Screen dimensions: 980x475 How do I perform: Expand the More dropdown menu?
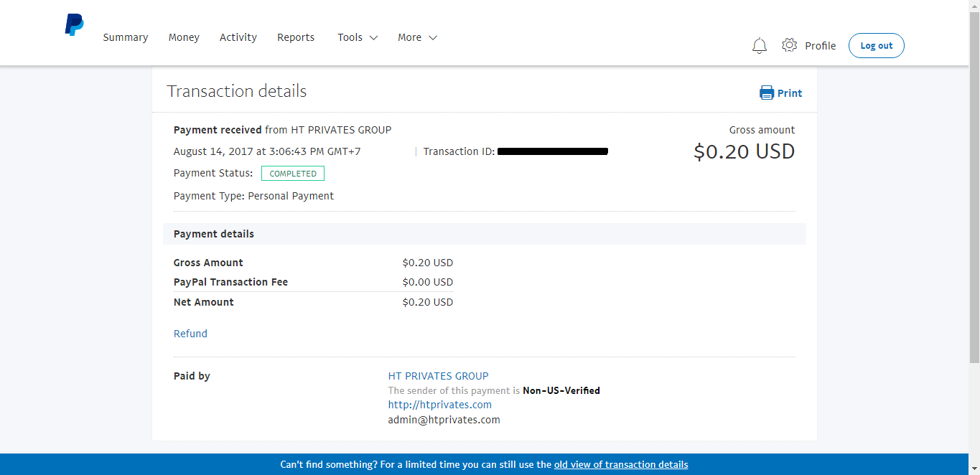tap(417, 37)
